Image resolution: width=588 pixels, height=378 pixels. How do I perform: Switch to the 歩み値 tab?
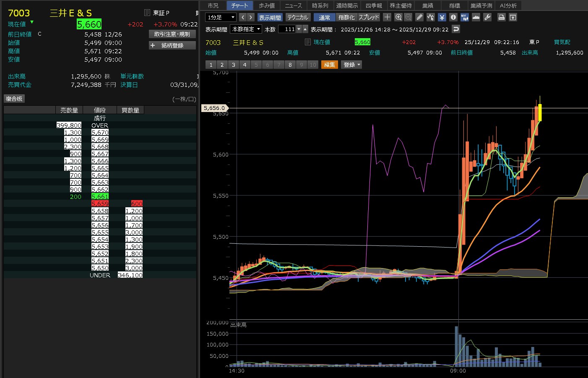tap(267, 5)
